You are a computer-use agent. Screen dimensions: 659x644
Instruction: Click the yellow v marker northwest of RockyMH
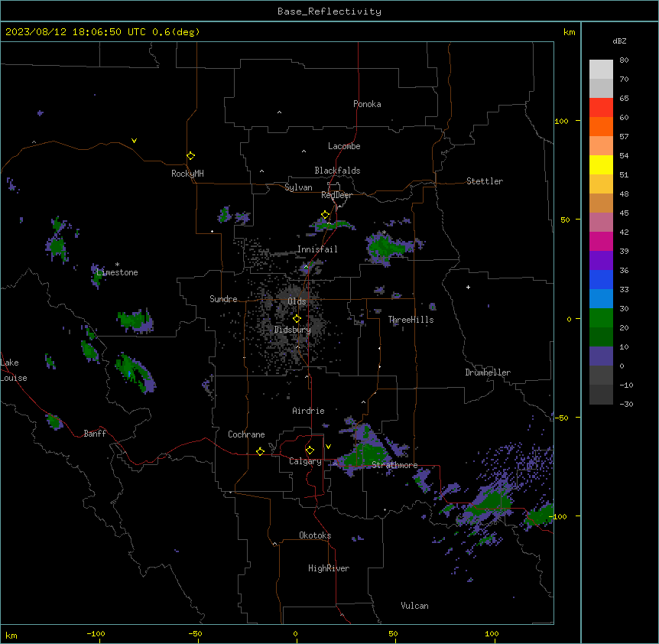pos(134,141)
